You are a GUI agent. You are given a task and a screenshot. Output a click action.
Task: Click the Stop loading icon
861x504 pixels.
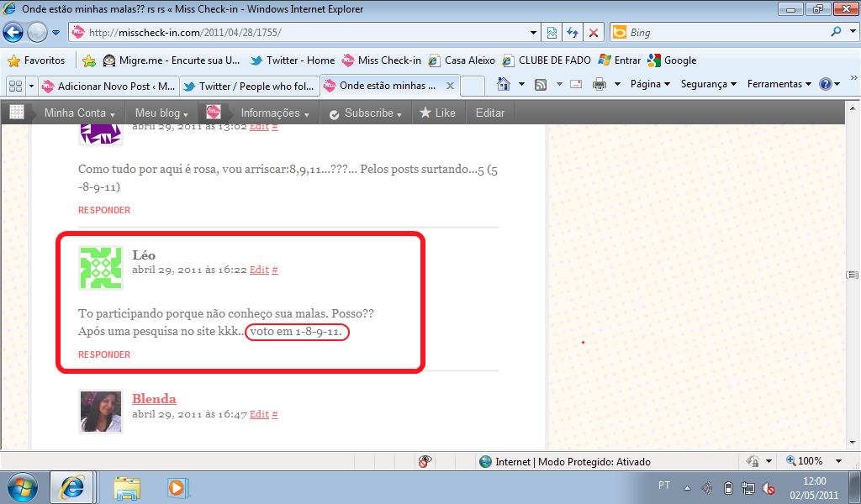[594, 33]
